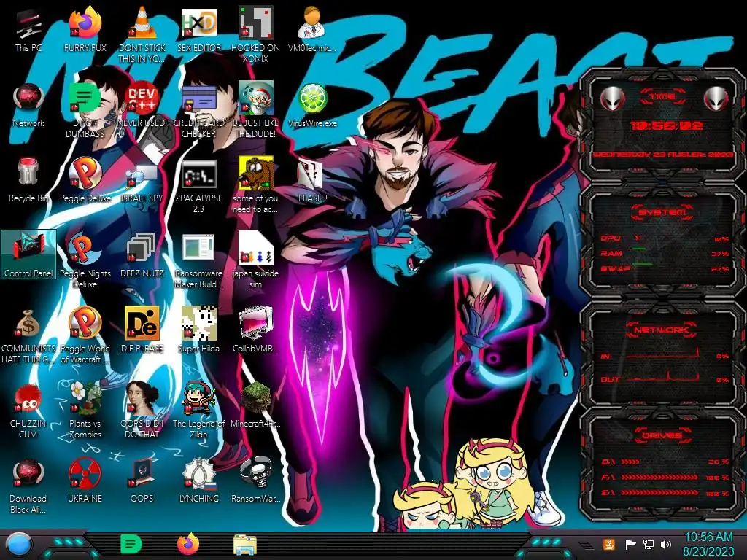Open network status tray icon
Viewport: 747px width, 560px height.
point(649,544)
